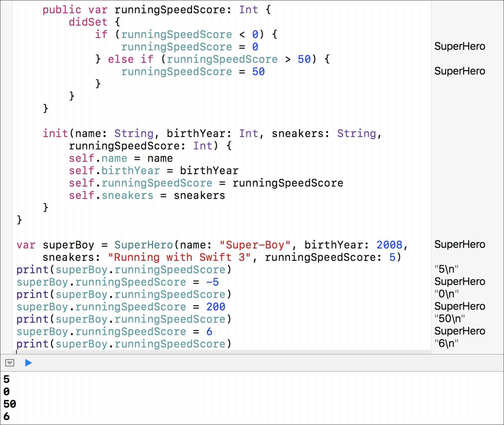
Task: Click the init keyword in the initializer
Action: 55,133
